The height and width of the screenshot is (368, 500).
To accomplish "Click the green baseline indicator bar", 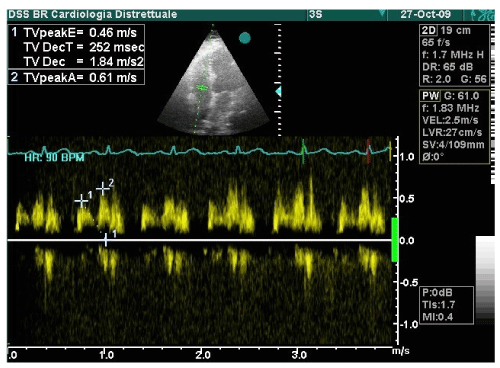I will click(394, 240).
